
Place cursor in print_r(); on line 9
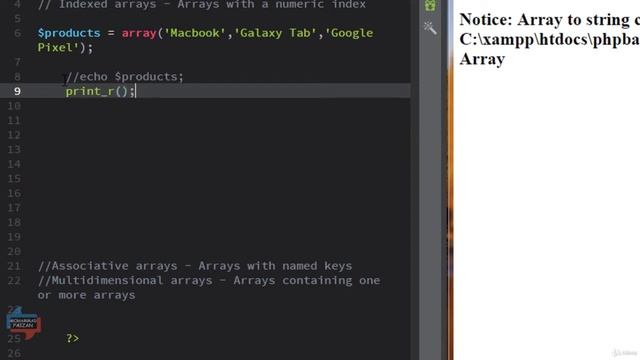pos(100,91)
